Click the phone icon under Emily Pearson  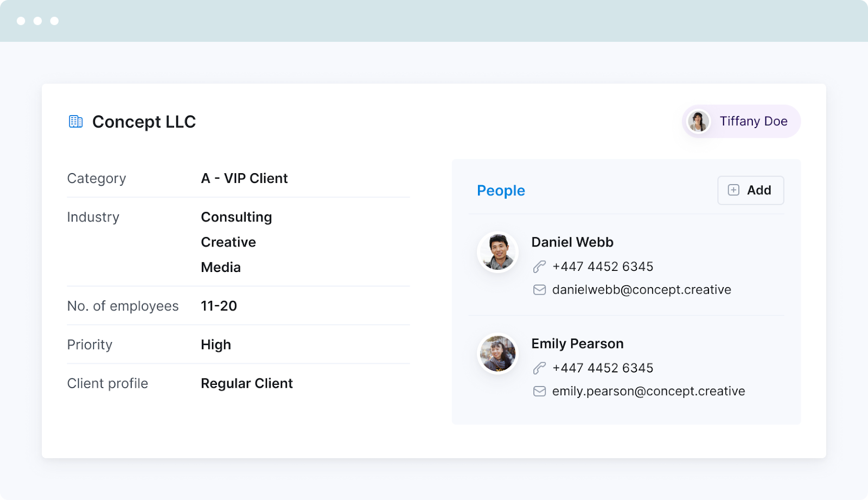tap(539, 368)
